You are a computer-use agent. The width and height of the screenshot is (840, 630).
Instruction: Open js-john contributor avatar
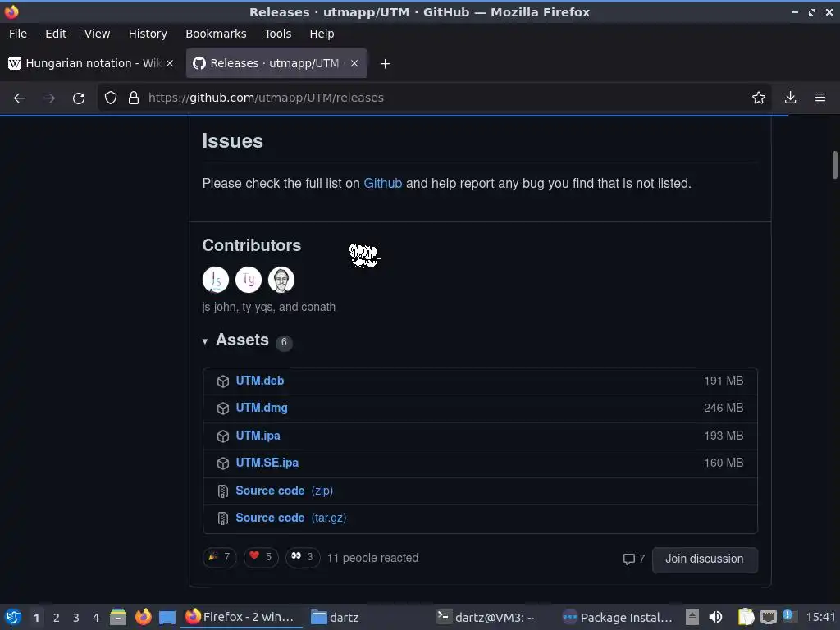pos(216,280)
